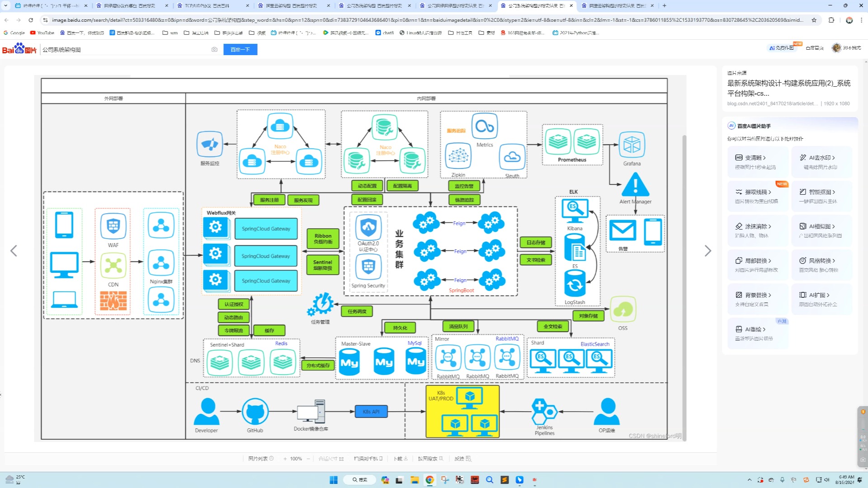Click the Baidu 图片 logo

pyautogui.click(x=19, y=48)
